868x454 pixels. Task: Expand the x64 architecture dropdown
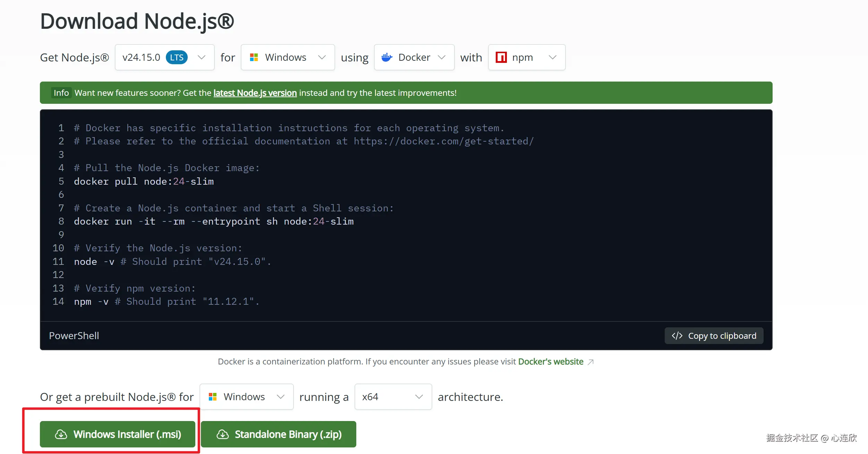393,397
